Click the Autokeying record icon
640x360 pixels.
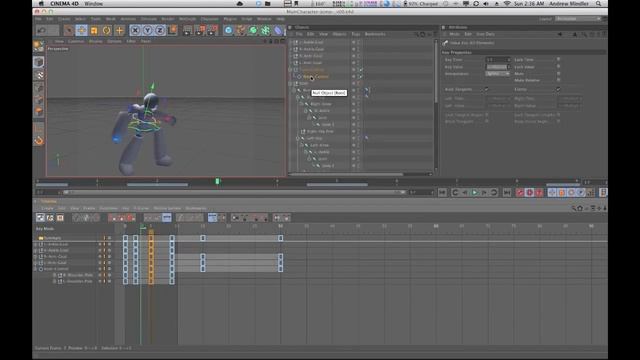pos(529,192)
